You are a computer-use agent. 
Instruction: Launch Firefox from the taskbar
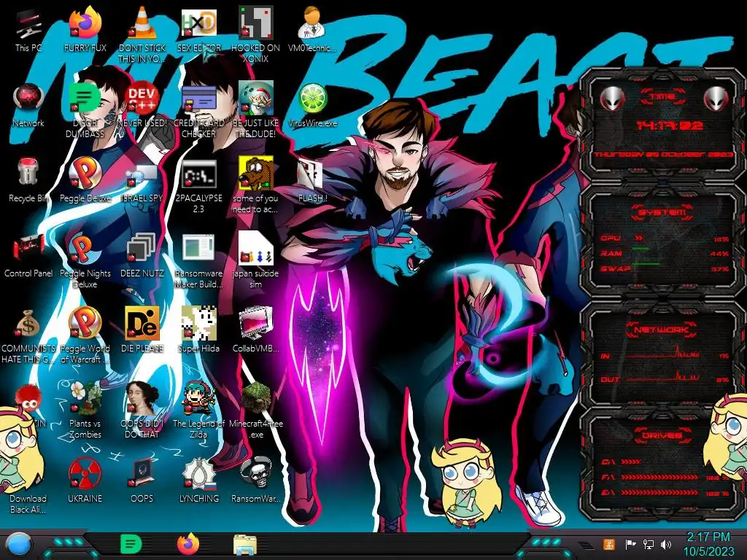[x=188, y=544]
